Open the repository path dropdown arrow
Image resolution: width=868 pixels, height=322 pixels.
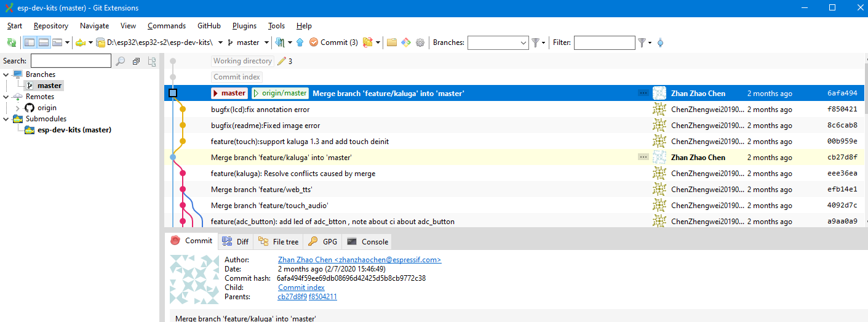220,42
